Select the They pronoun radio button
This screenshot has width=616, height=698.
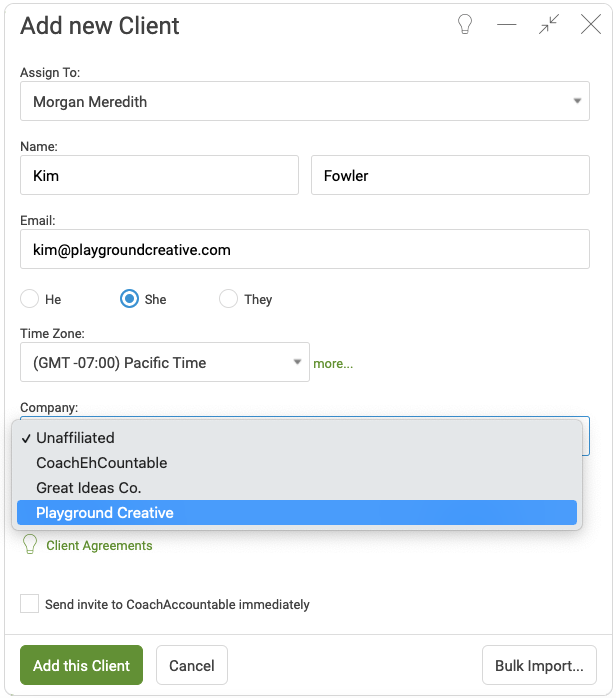click(x=228, y=298)
